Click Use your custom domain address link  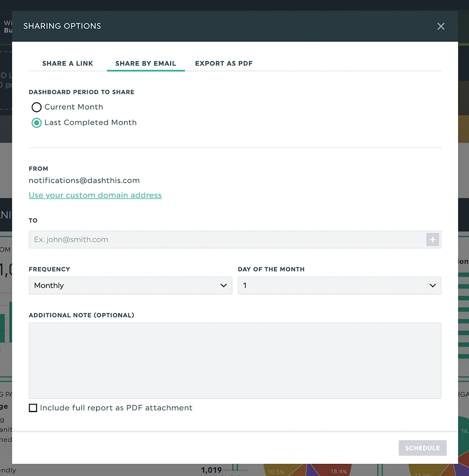click(95, 195)
